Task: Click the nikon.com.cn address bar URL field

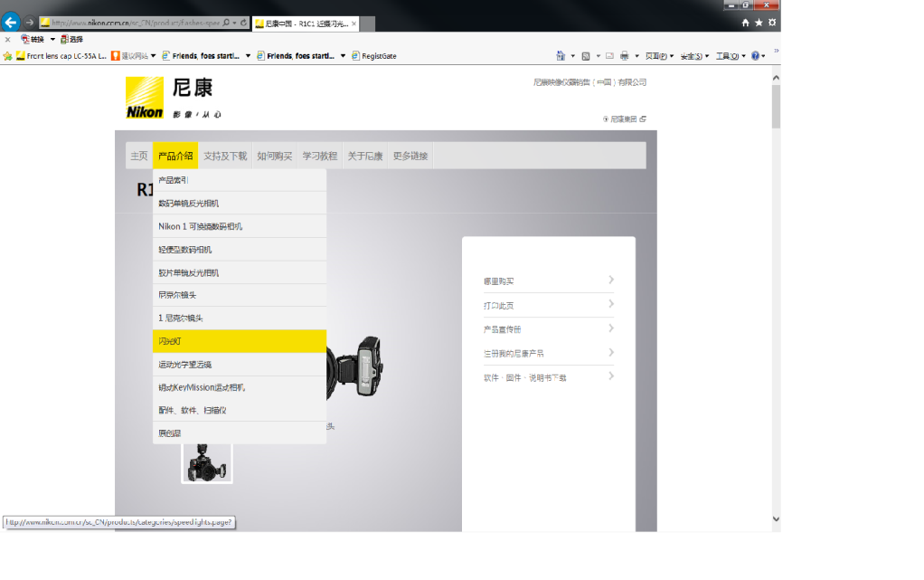Action: tap(135, 23)
